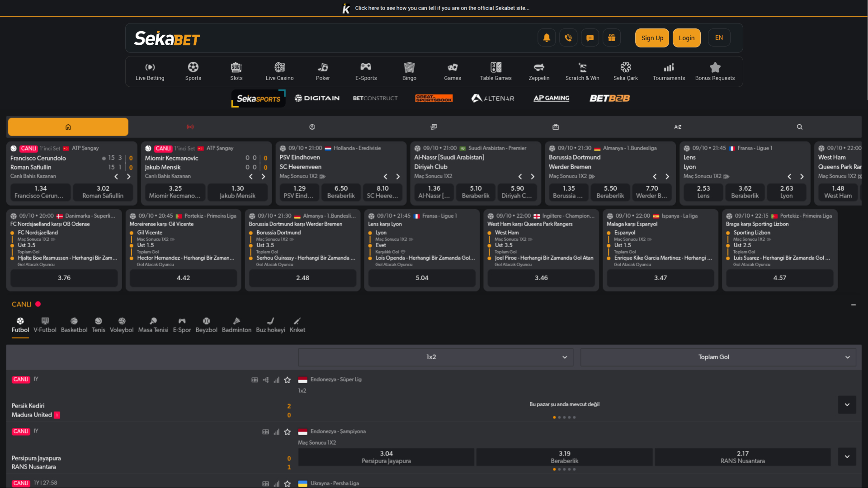Select the SekaSports provider tab
Image resolution: width=868 pixels, height=488 pixels.
[x=259, y=98]
